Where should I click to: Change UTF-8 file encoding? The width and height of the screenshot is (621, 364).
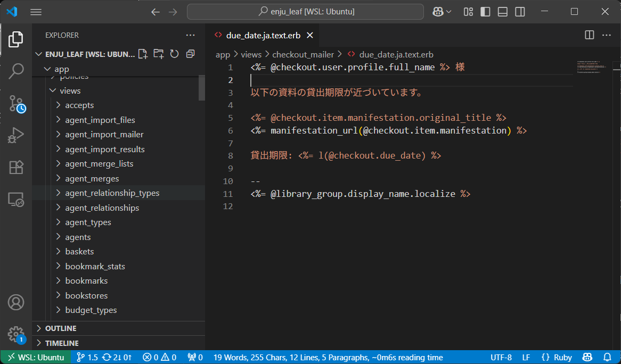coord(501,357)
